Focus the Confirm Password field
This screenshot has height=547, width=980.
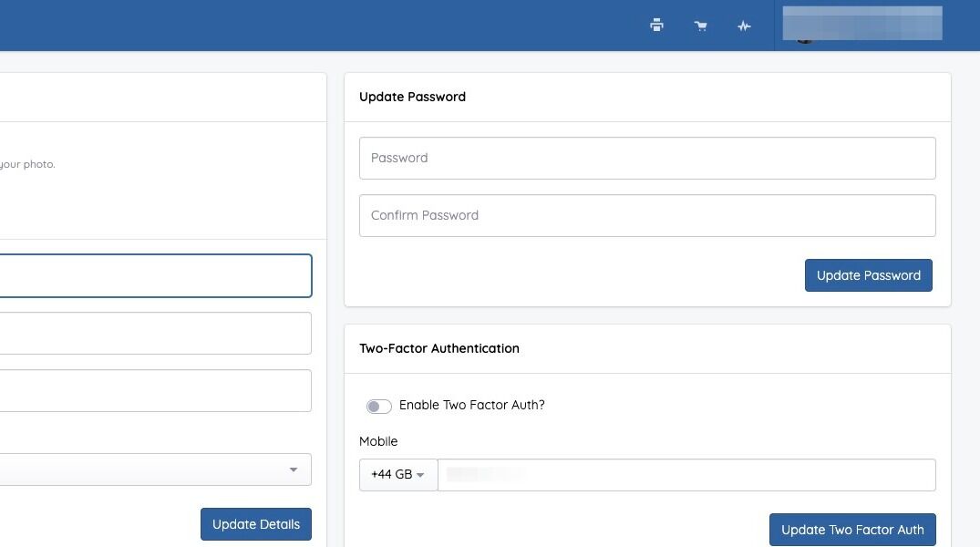click(x=647, y=215)
